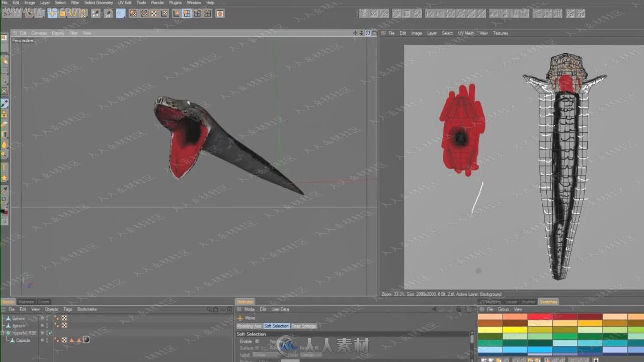Open the User Data menu in Attributes

point(280,309)
